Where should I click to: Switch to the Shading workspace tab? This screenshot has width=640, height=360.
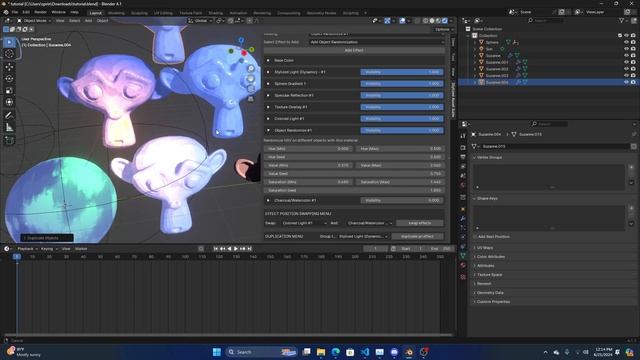216,13
